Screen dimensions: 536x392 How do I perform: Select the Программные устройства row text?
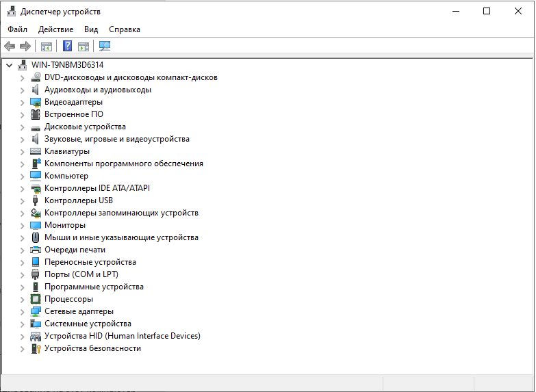click(94, 287)
